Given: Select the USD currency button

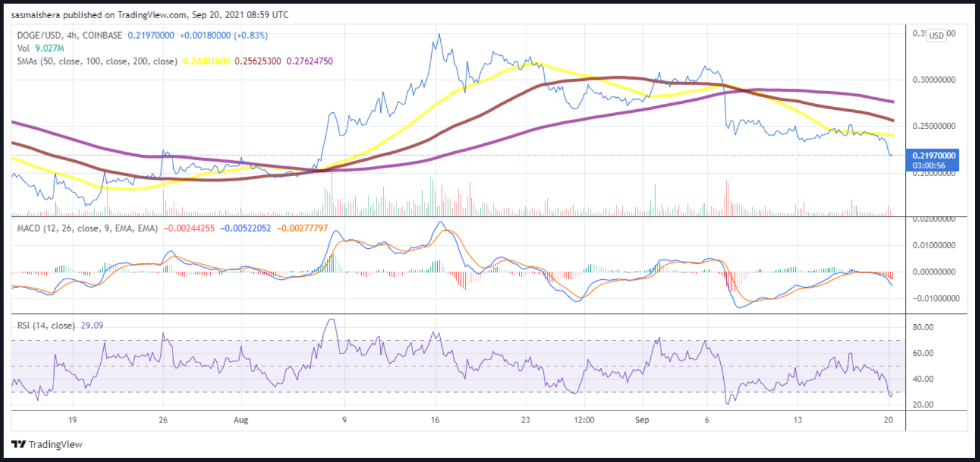Looking at the screenshot, I should click(x=936, y=35).
